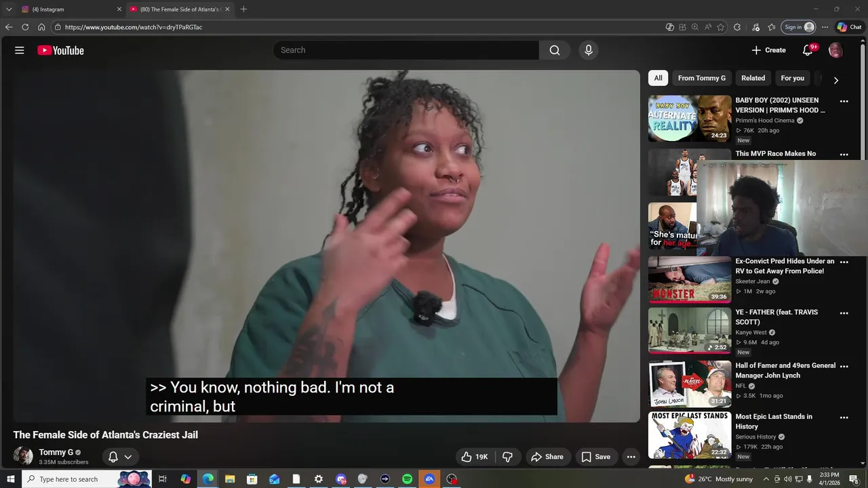Select the All filter chip
Viewport: 868px width, 488px height.
658,78
